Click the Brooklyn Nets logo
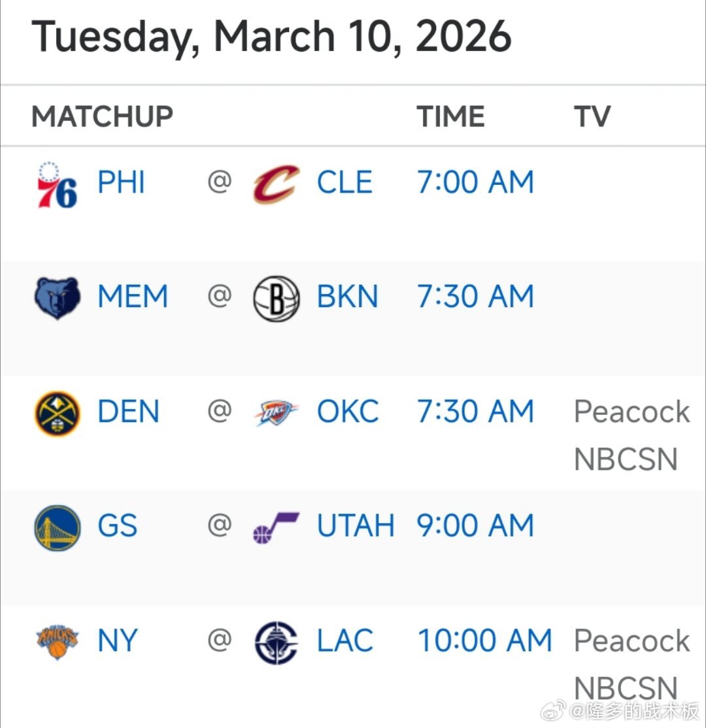 [276, 299]
